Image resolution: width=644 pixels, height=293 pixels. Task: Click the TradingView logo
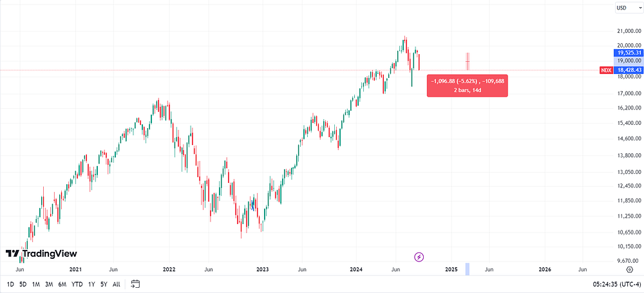[x=41, y=254]
